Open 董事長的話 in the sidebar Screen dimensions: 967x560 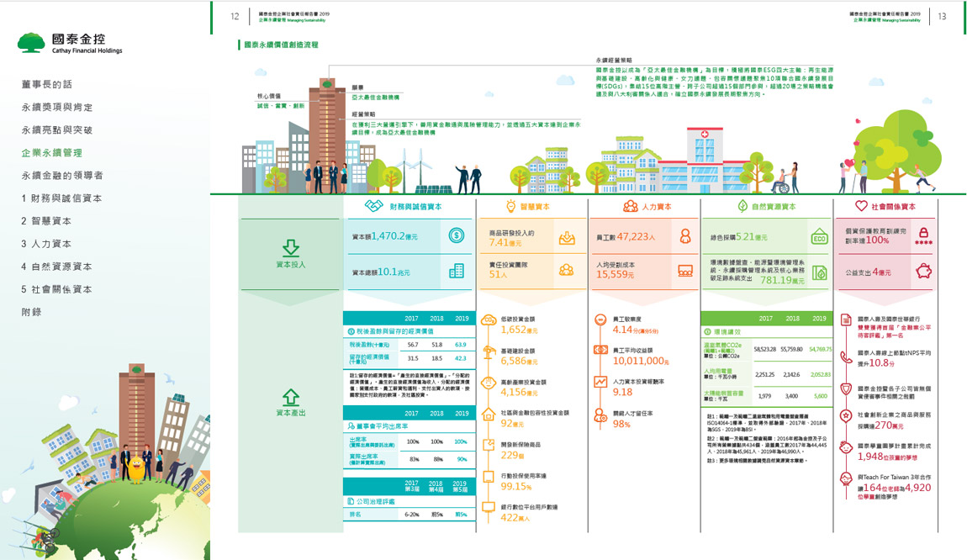47,85
